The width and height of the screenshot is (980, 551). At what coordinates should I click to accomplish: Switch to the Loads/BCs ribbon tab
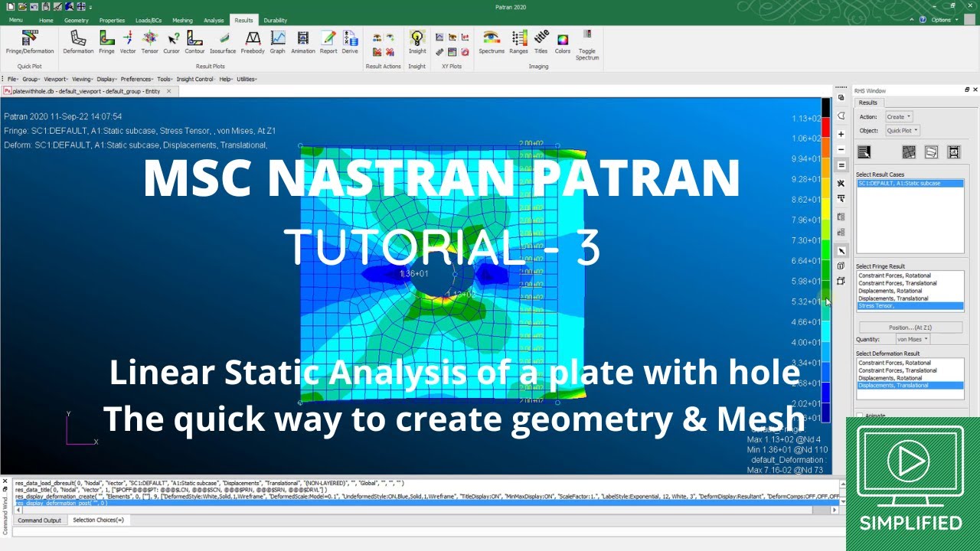click(149, 21)
